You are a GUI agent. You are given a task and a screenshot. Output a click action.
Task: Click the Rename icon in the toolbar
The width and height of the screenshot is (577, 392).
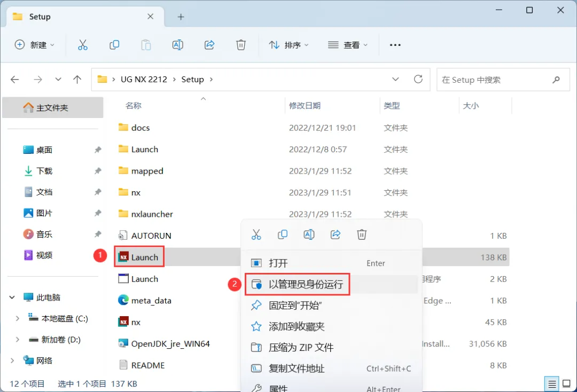tap(178, 45)
